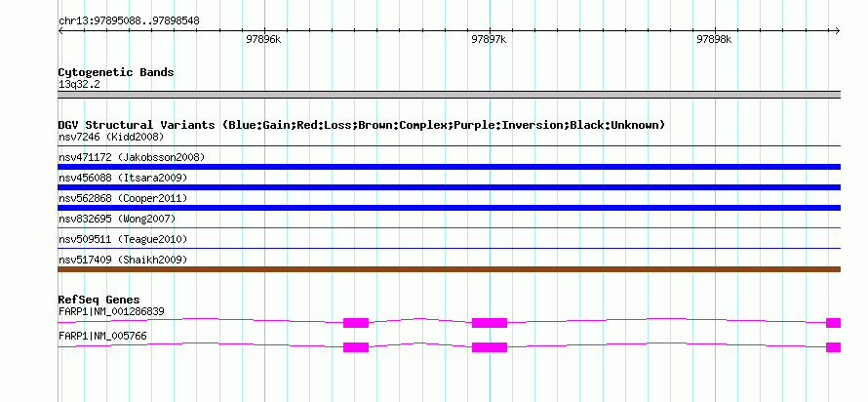
Task: Select the nsv471172 (Jakobsson2008) blue gain bar
Action: pyautogui.click(x=449, y=167)
